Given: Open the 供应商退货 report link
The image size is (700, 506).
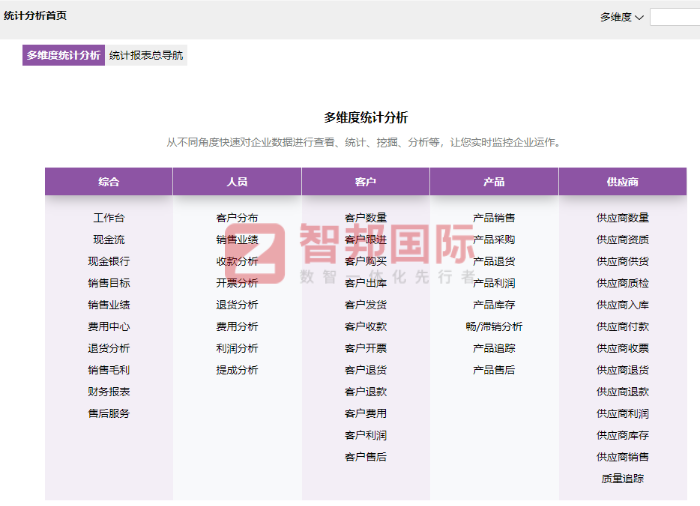Looking at the screenshot, I should pos(622,370).
